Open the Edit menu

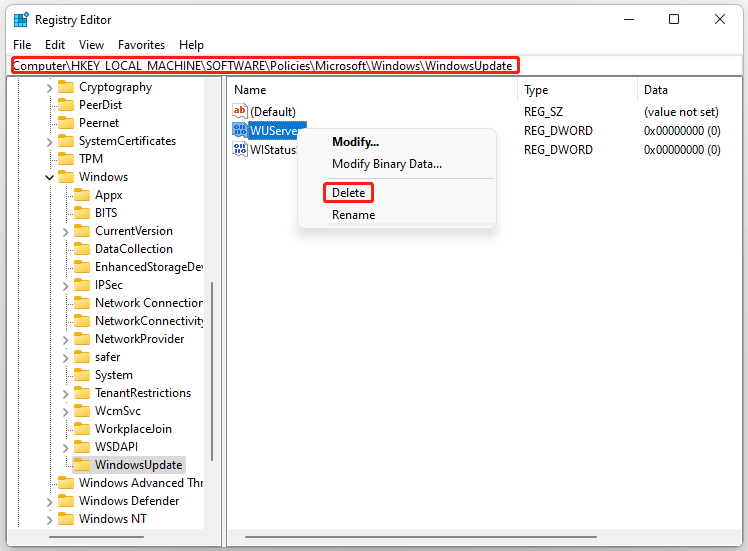[55, 45]
